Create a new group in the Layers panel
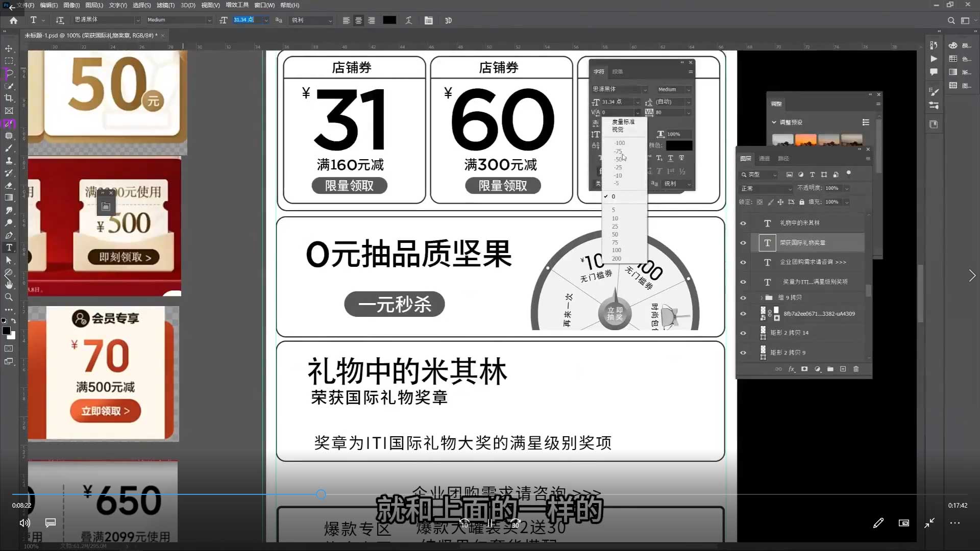 [830, 369]
